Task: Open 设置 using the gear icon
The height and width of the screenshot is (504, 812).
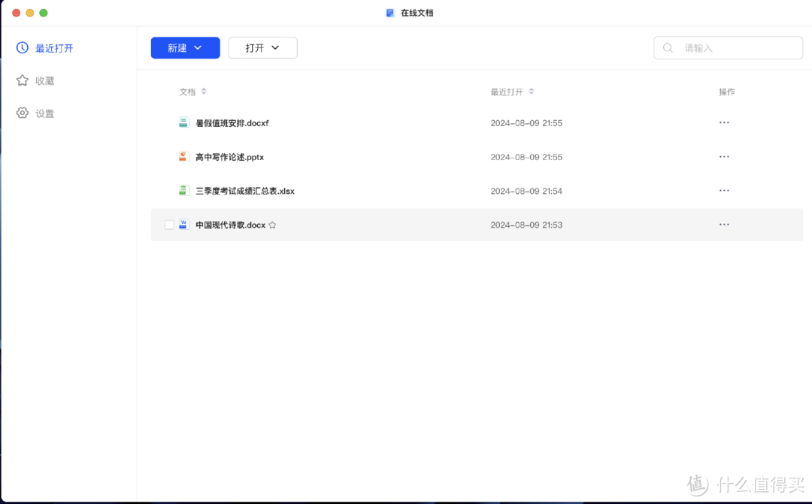Action: (22, 113)
